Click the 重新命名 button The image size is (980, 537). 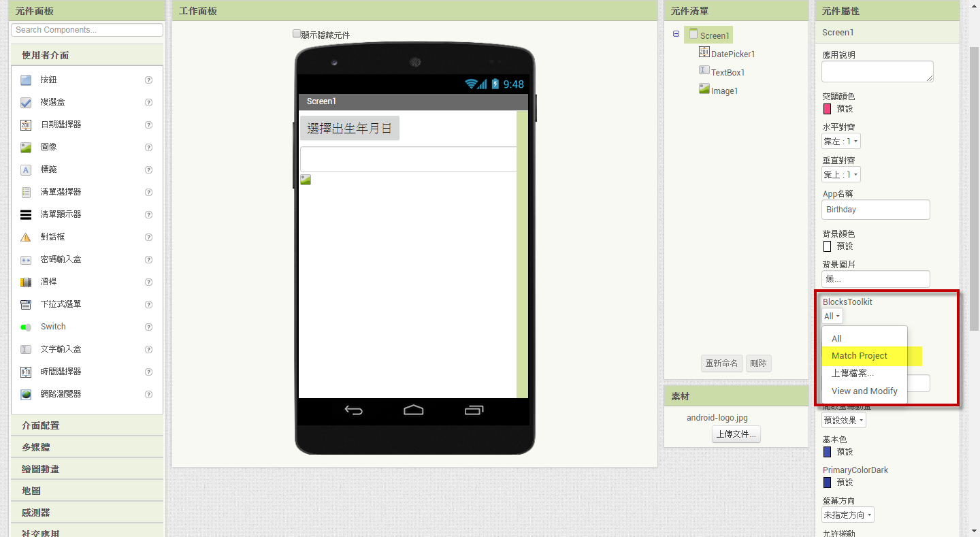point(721,363)
